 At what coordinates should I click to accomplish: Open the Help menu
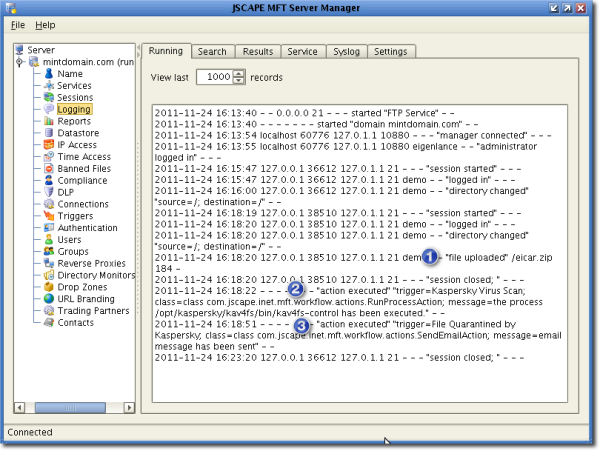(46, 24)
